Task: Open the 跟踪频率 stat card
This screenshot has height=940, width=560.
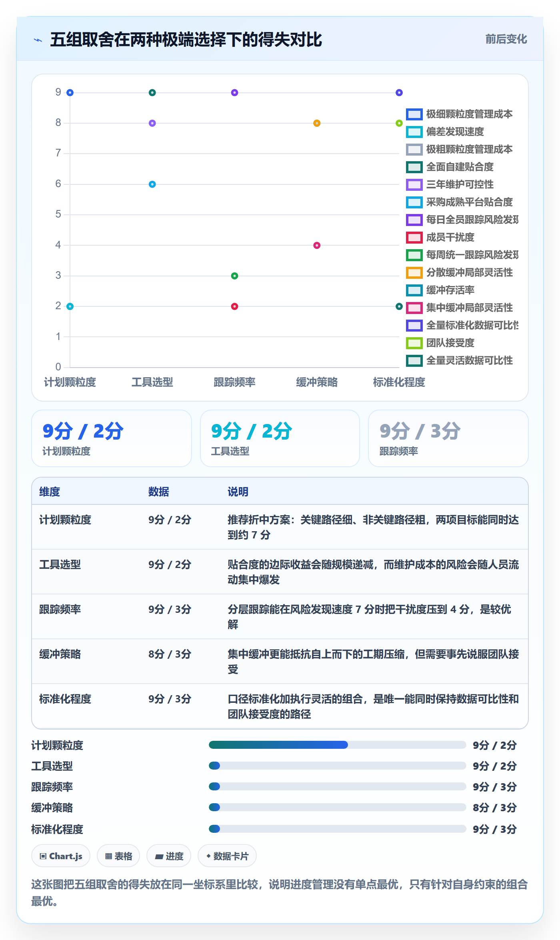Action: (448, 438)
